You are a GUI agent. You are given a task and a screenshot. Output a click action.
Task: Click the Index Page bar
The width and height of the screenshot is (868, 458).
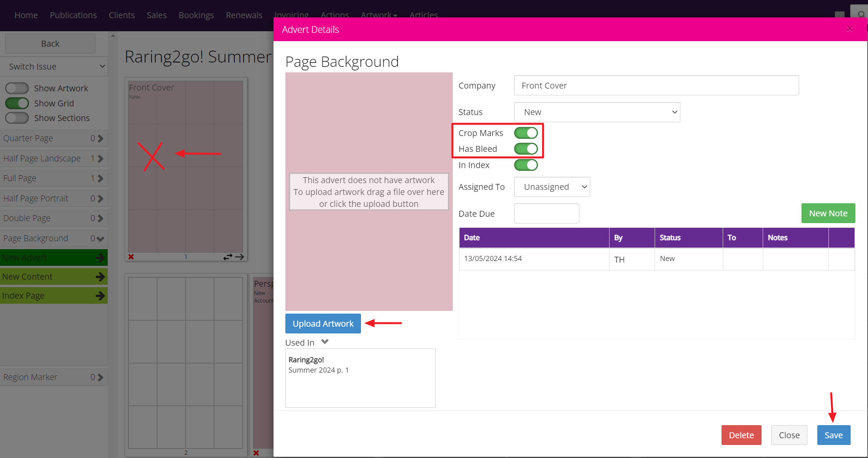(x=54, y=296)
